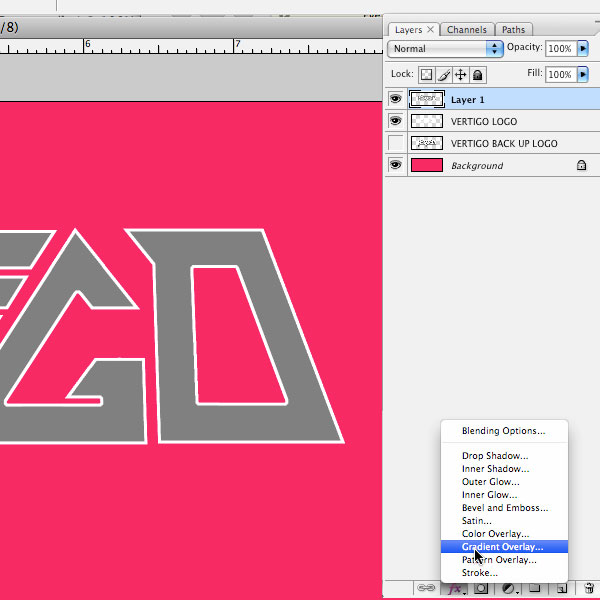
Task: Click the gray letter O on canvas
Action: 172,344
